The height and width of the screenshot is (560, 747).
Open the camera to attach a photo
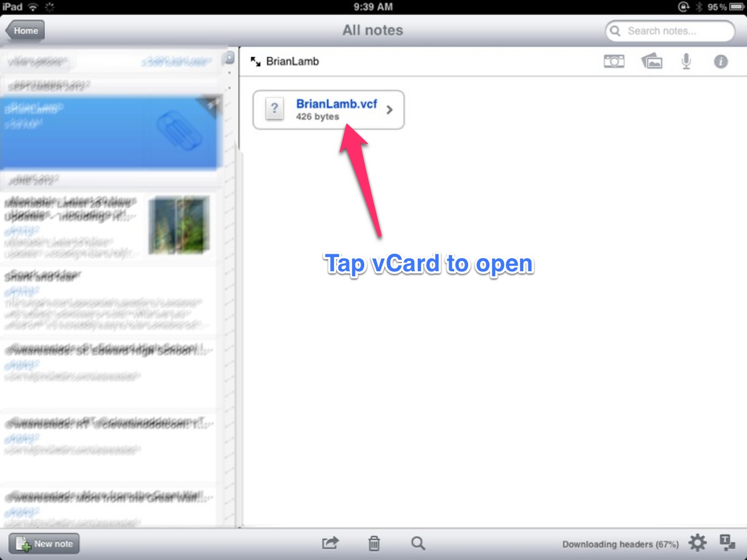click(614, 61)
